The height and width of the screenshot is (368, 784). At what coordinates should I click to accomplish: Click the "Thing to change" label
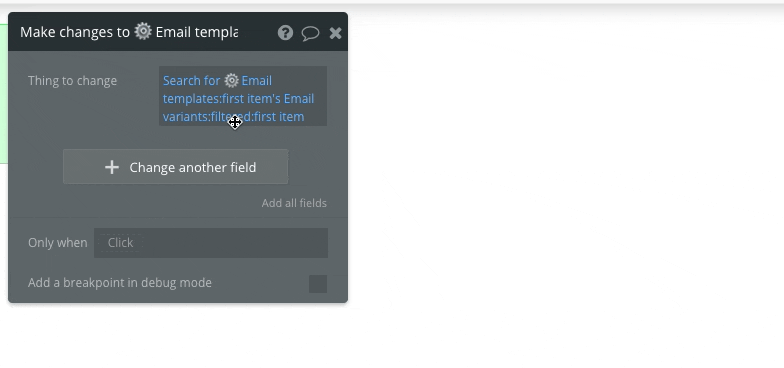coord(72,80)
